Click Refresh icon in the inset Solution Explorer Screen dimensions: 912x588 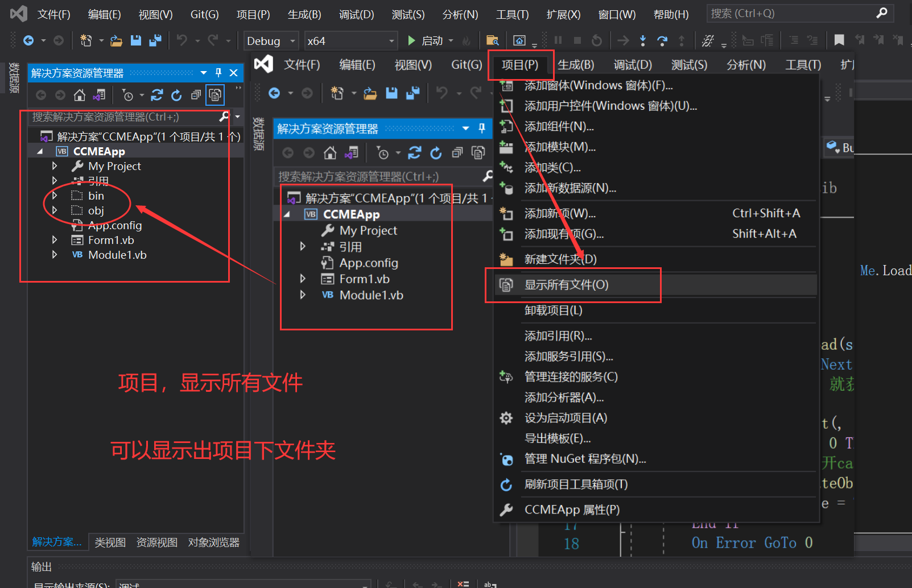(x=436, y=152)
